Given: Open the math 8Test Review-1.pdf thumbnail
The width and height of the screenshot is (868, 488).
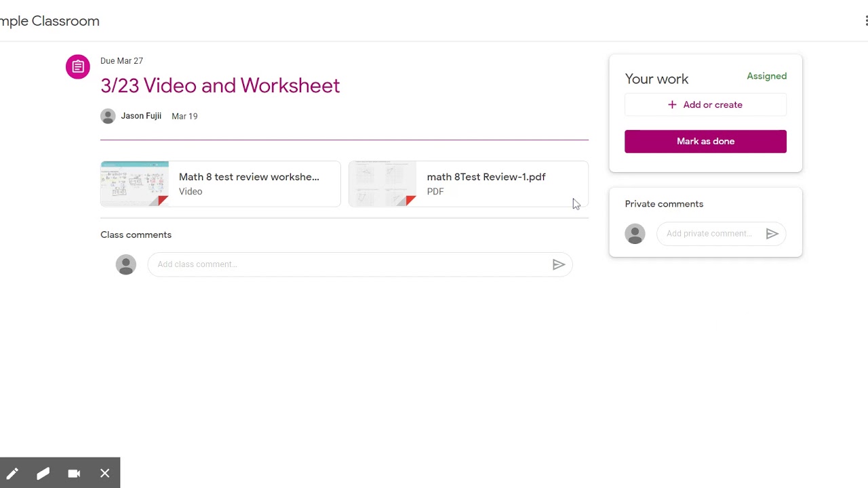Looking at the screenshot, I should click(382, 184).
